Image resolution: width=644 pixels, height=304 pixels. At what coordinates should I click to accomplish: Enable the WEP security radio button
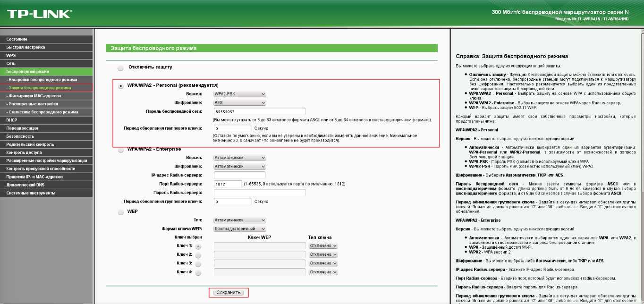click(120, 212)
